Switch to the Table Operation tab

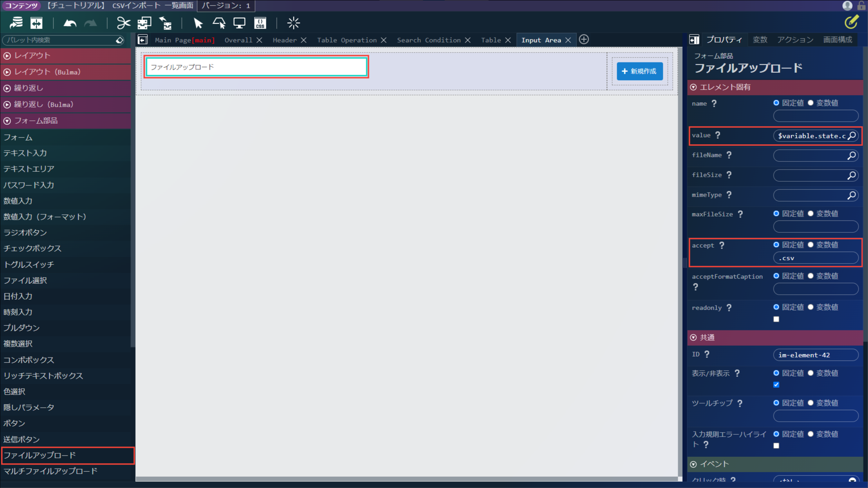(x=347, y=40)
